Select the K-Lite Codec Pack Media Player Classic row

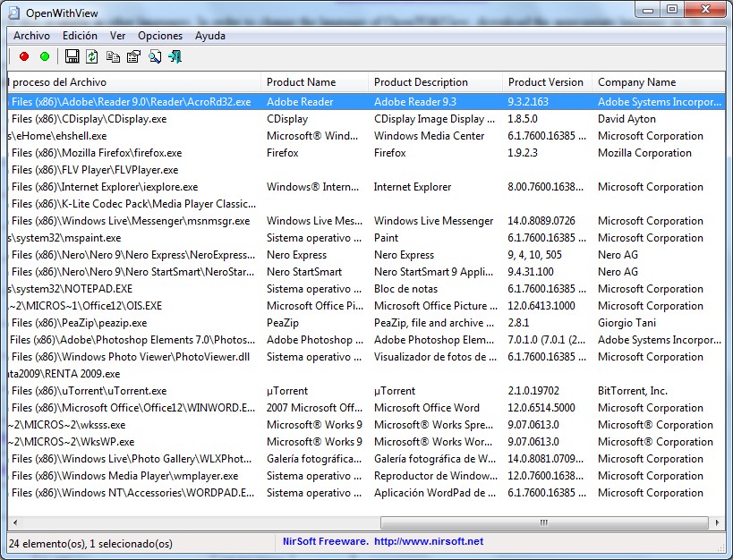(366, 204)
